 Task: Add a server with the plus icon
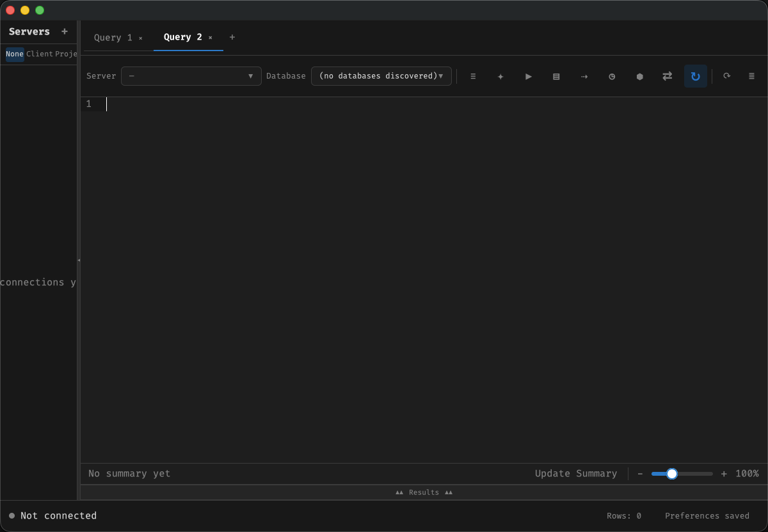tap(65, 31)
